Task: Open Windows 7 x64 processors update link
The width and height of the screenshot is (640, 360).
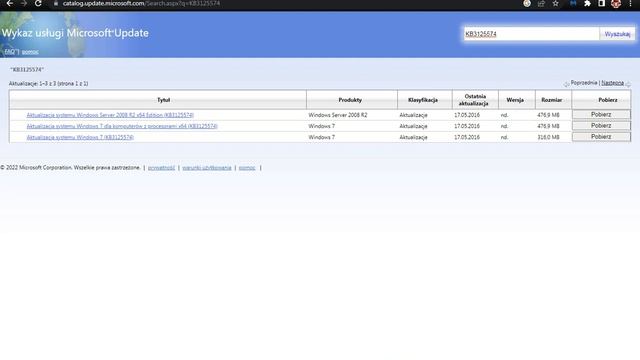Action: tap(122, 126)
